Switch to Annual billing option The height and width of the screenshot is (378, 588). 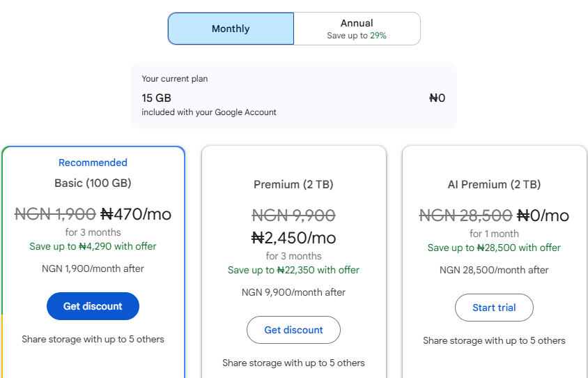pos(357,29)
